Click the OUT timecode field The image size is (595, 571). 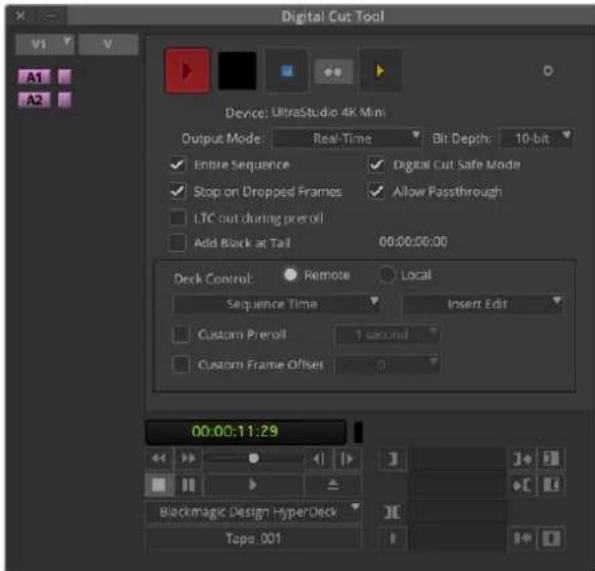458,485
